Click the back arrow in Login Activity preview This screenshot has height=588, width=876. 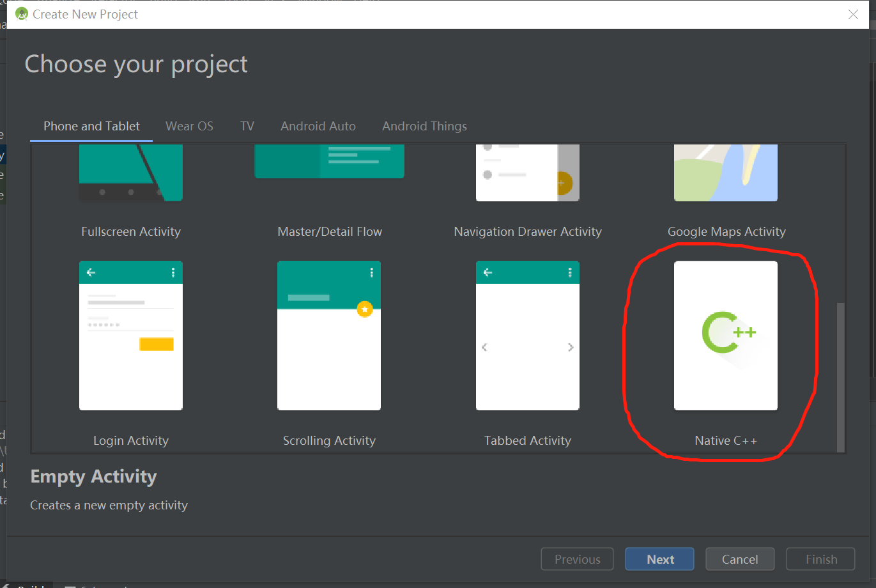tap(91, 272)
